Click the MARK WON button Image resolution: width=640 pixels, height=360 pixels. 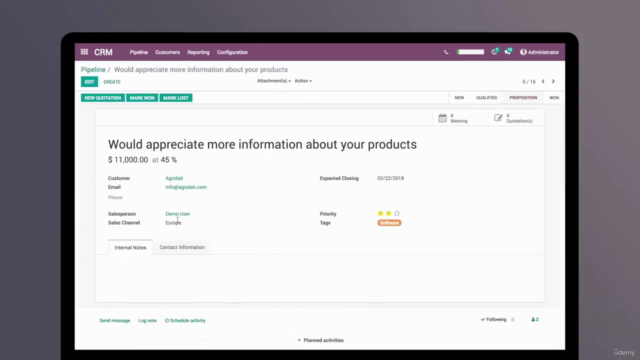(142, 98)
